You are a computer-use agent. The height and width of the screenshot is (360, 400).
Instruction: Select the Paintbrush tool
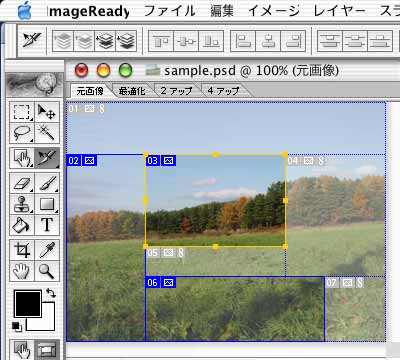tap(47, 183)
